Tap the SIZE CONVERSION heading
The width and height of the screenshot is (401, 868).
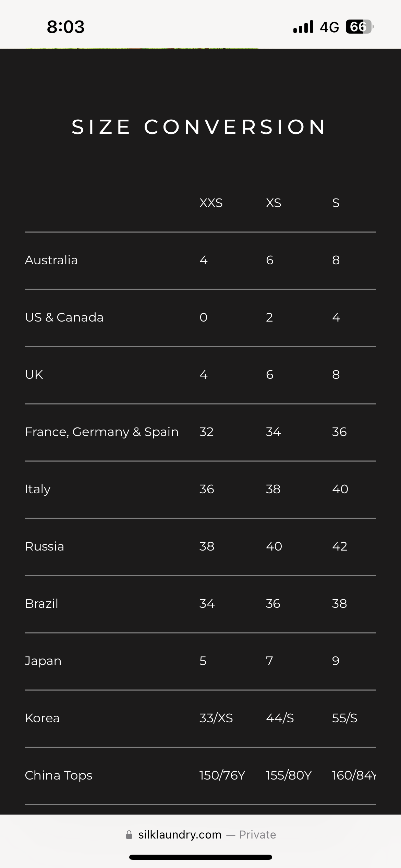pyautogui.click(x=199, y=127)
